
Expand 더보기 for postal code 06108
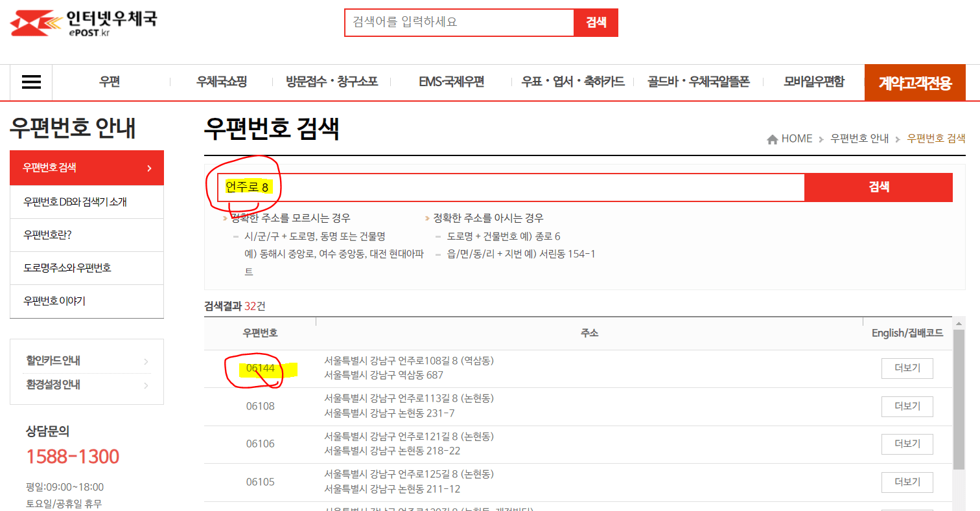(x=907, y=406)
